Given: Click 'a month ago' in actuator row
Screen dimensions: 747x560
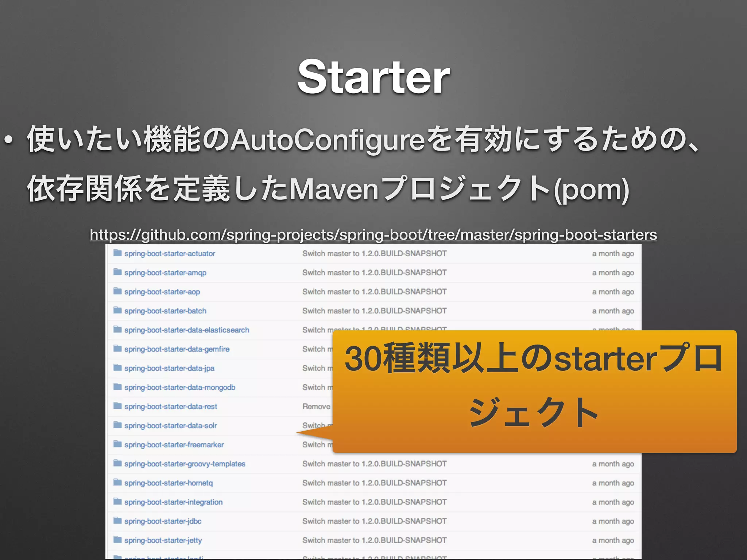Looking at the screenshot, I should [613, 254].
